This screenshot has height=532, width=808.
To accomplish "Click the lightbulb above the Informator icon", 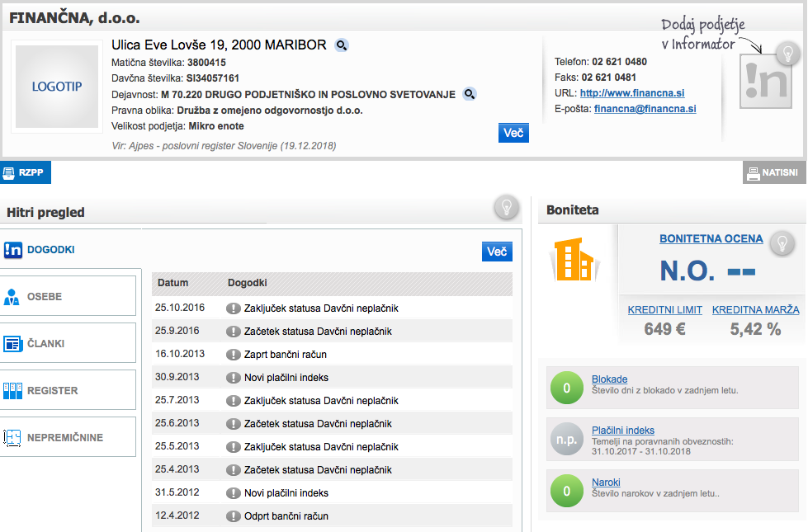I will tap(788, 53).
